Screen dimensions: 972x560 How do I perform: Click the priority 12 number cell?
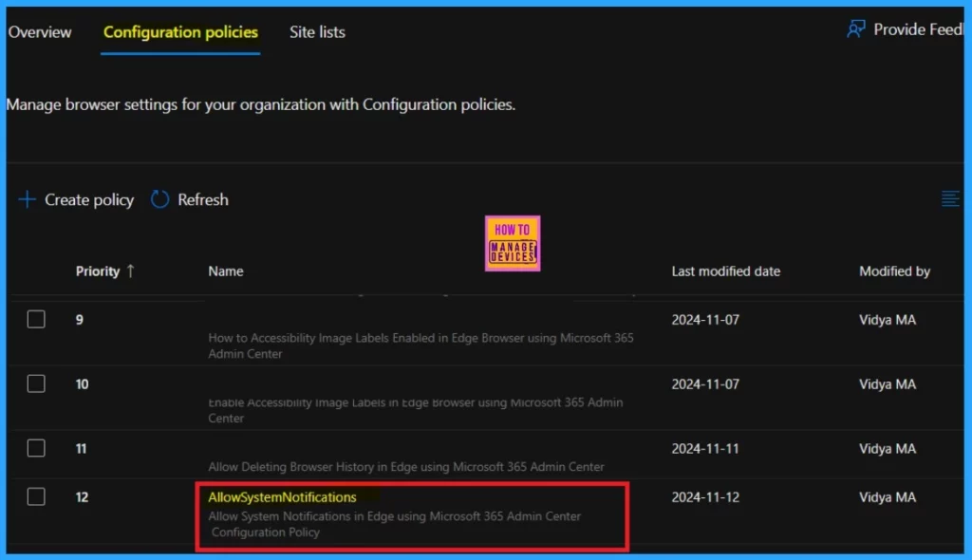[x=82, y=496]
